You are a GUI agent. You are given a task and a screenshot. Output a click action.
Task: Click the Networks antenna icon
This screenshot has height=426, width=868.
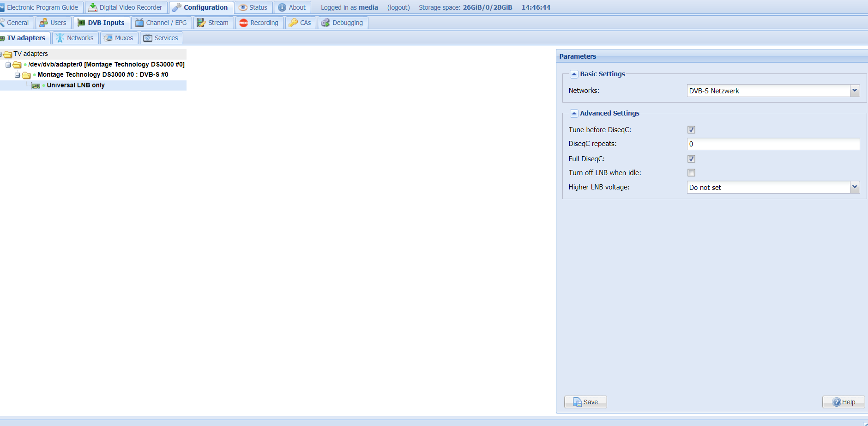tap(60, 38)
